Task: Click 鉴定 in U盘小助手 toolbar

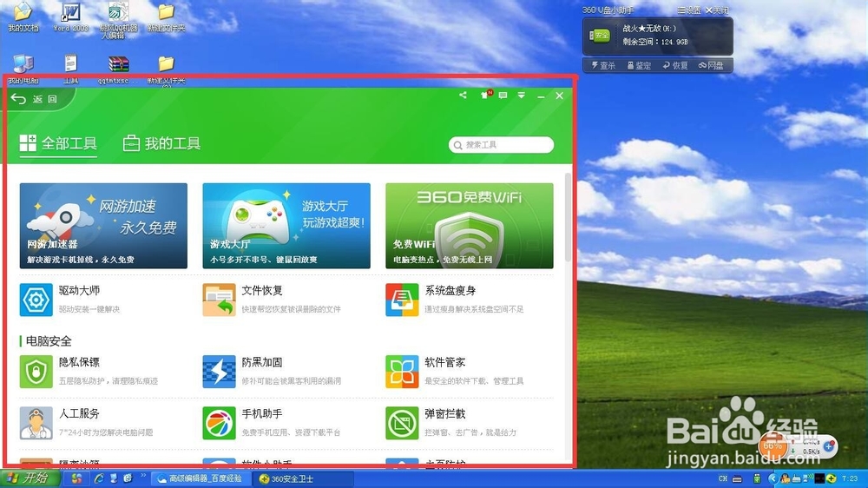Action: coord(639,65)
